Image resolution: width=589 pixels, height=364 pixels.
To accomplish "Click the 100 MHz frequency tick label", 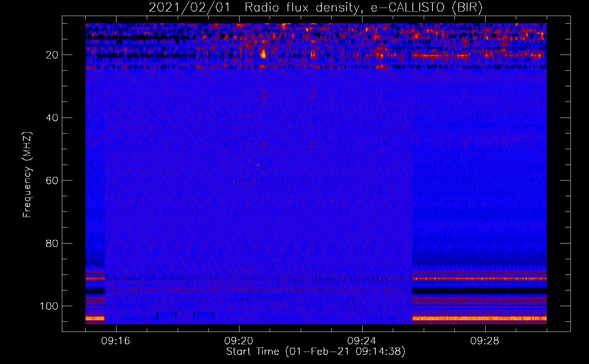I will point(49,306).
